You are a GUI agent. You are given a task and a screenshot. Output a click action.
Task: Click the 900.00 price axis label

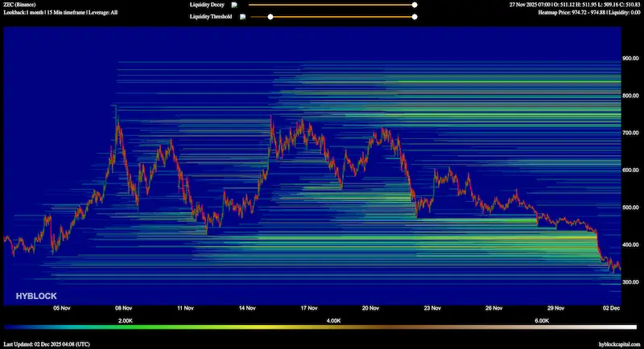coord(629,59)
